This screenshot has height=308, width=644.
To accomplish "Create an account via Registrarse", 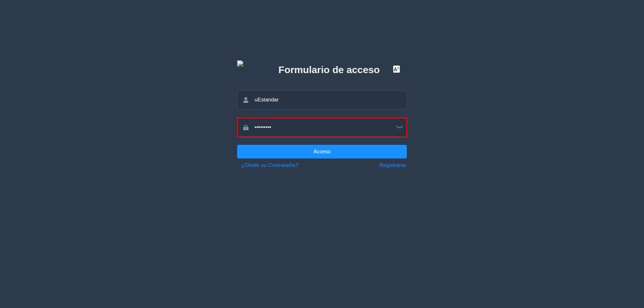I will [393, 165].
